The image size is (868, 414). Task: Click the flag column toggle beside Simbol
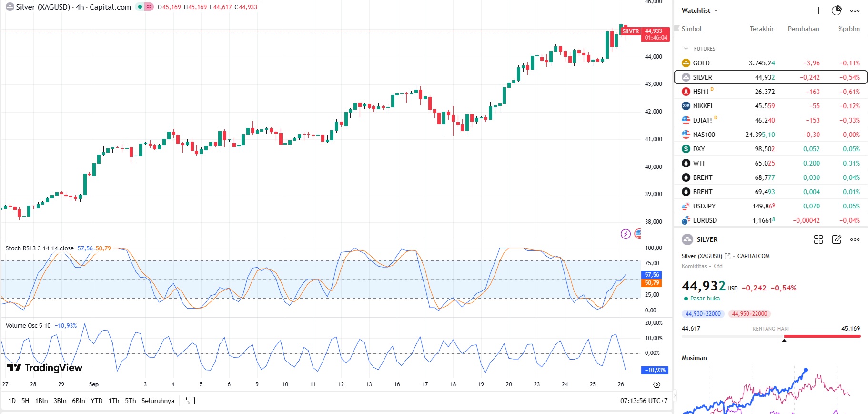[x=676, y=29]
